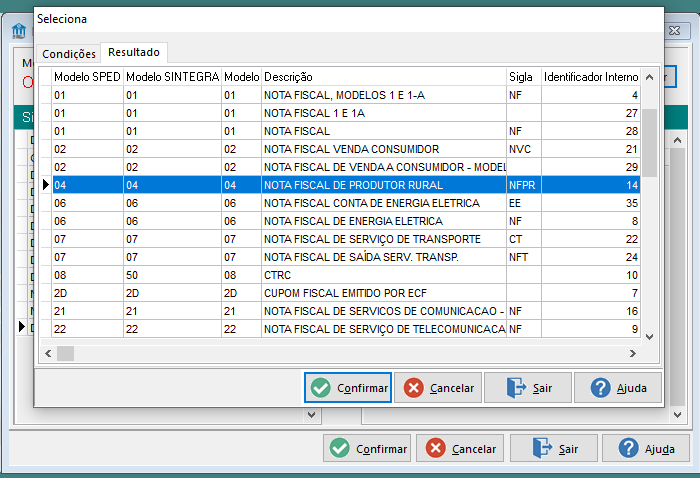Select the Resultado tab

point(134,52)
